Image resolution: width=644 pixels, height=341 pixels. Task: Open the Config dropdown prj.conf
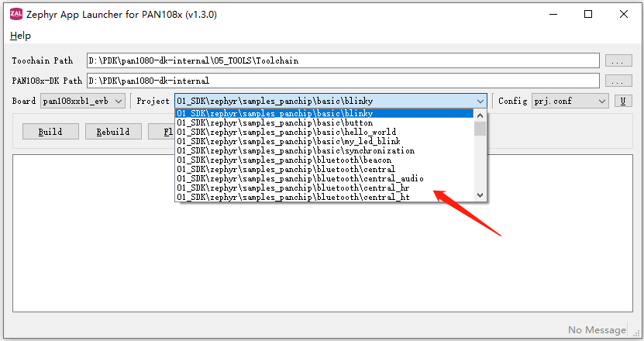[570, 101]
